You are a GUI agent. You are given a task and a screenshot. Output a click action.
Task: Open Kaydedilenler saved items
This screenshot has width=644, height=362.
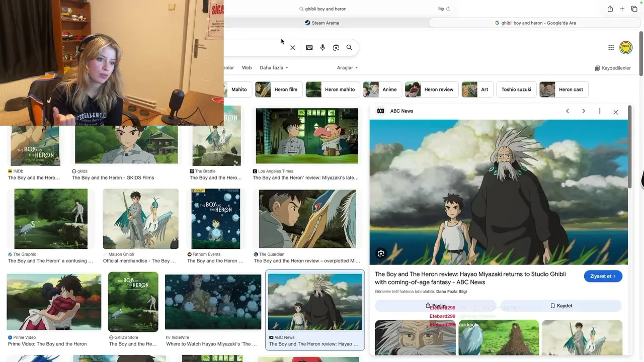pos(612,68)
